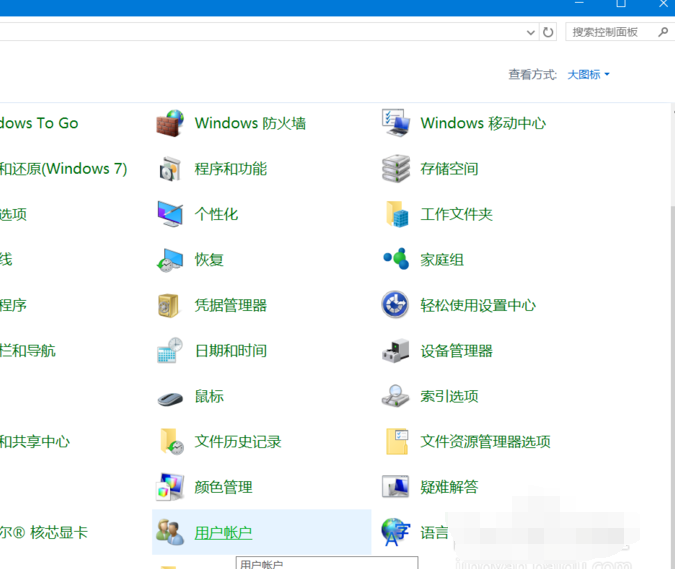Screen dimensions: 675x569
Task: Open the 颜色管理 label
Action: point(223,487)
